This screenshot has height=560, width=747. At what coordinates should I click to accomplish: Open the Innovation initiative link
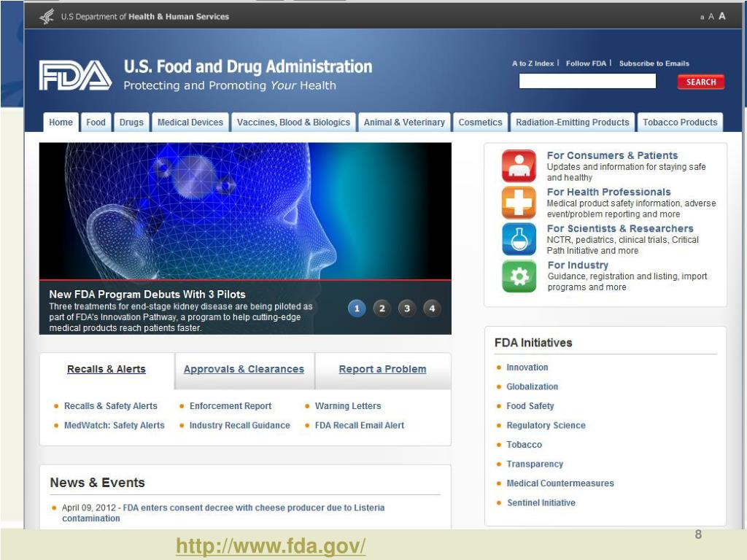[527, 367]
